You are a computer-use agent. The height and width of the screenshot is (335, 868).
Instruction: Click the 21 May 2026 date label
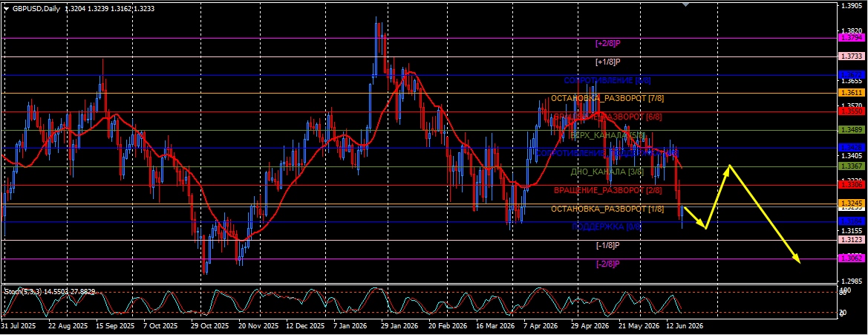639,326
